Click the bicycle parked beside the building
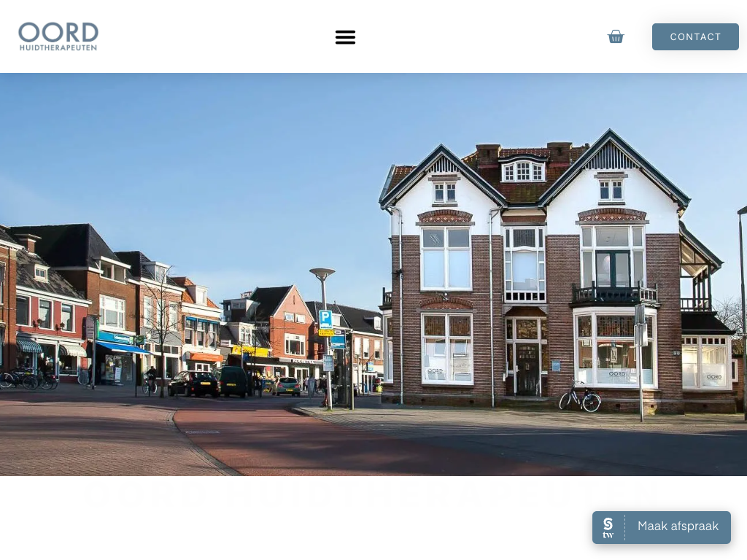 (x=580, y=397)
